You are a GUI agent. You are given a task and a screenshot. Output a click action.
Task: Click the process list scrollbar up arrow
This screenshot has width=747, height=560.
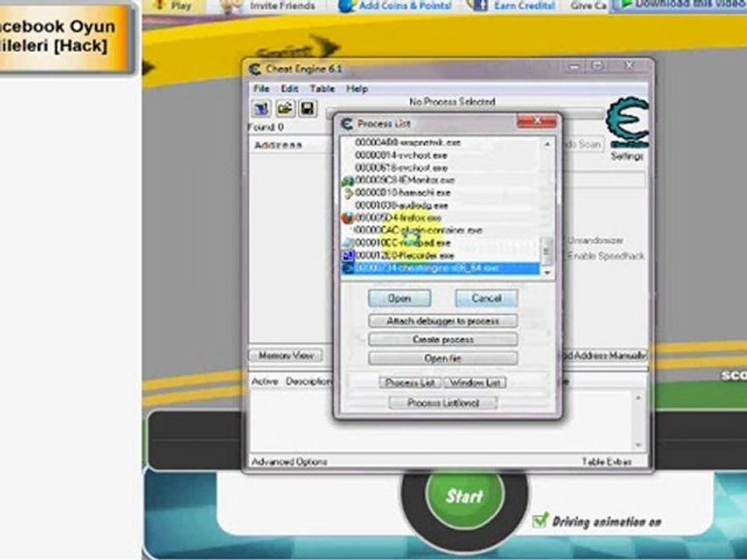coord(547,144)
